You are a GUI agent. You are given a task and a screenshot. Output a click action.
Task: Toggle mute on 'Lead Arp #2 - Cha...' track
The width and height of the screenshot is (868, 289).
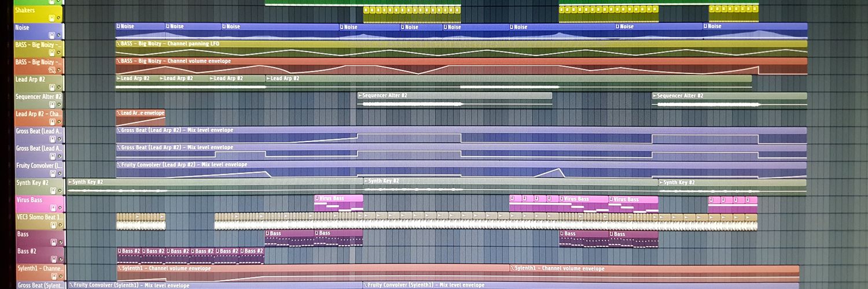59,122
